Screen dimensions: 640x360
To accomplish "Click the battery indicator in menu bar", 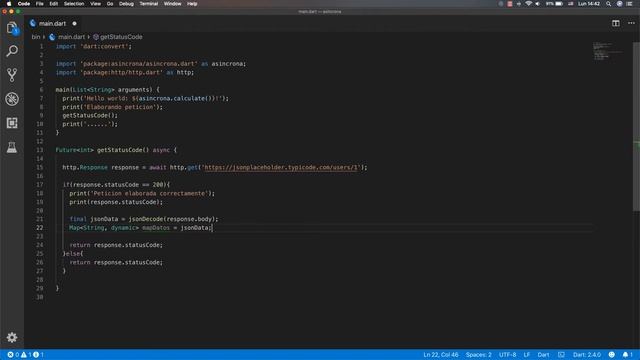I will (x=555, y=4).
